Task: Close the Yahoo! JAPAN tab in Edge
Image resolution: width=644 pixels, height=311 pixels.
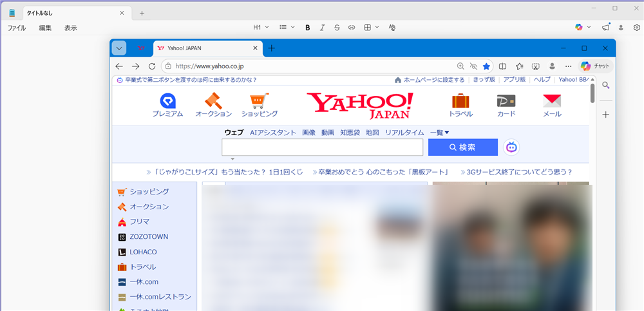Action: (255, 48)
